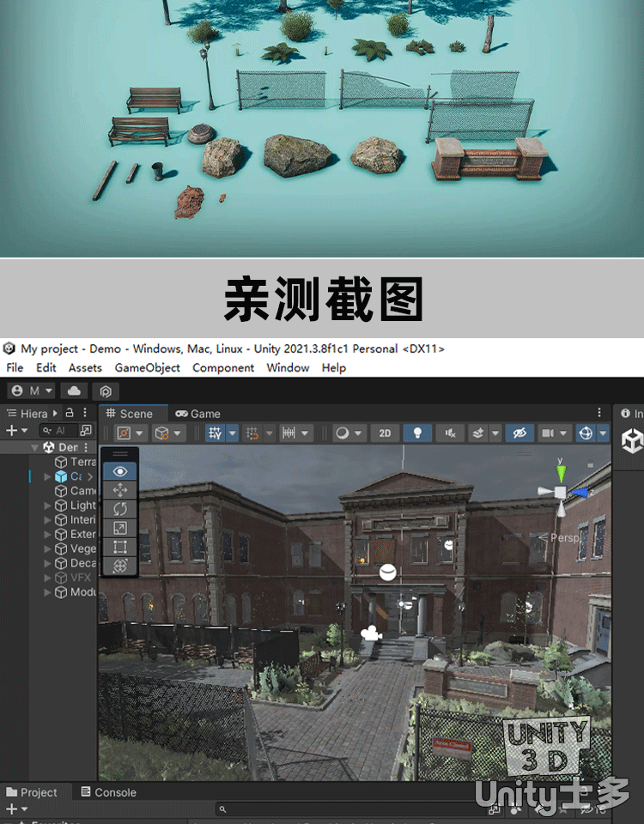Open the Assets menu
Image resolution: width=644 pixels, height=824 pixels.
[x=85, y=368]
